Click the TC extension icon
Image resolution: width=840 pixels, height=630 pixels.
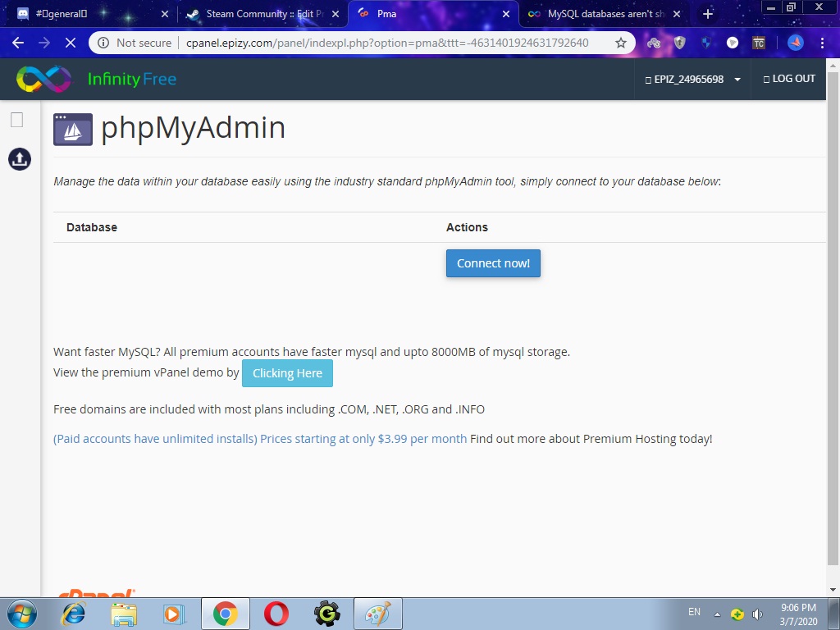point(759,43)
